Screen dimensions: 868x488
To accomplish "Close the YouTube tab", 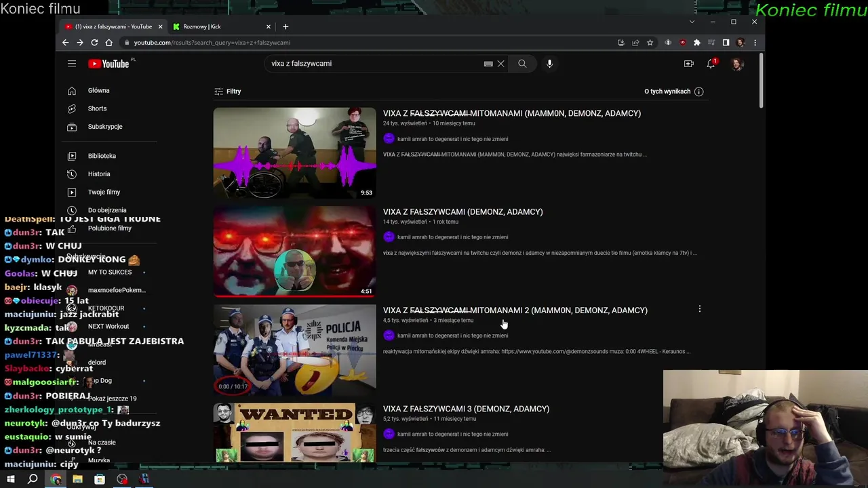I will (161, 26).
